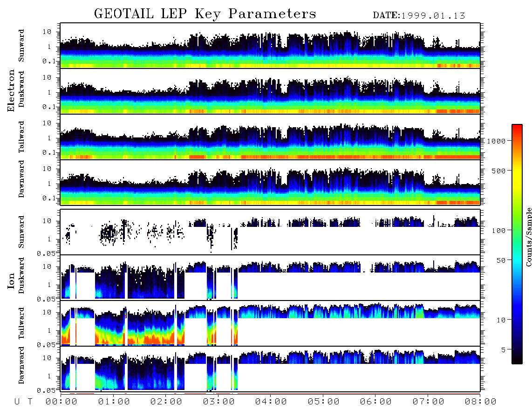Click the "Dawnward" label of the Ion group
The height and width of the screenshot is (410, 532).
[21, 365]
